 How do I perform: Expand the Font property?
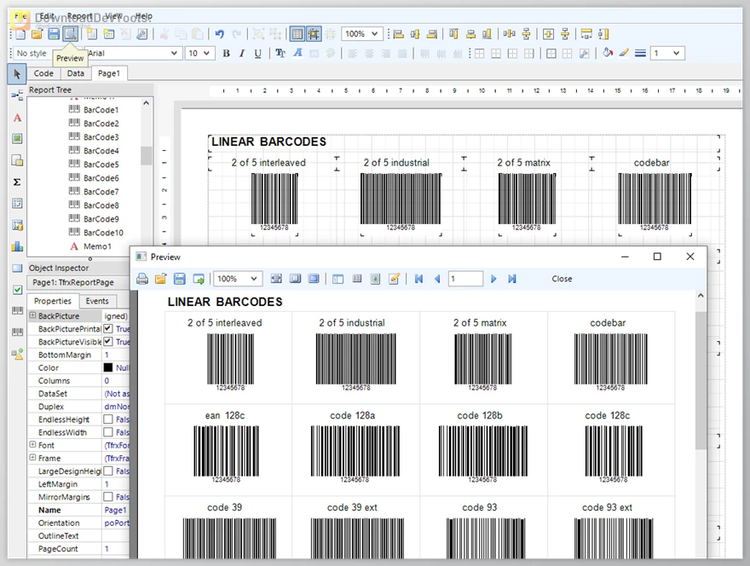pyautogui.click(x=33, y=444)
